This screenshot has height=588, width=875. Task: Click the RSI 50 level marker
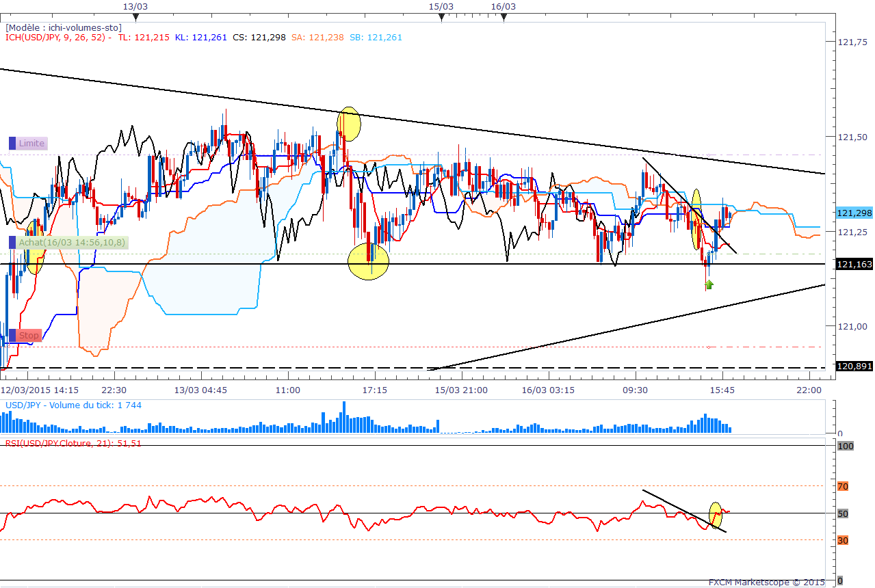(x=843, y=513)
